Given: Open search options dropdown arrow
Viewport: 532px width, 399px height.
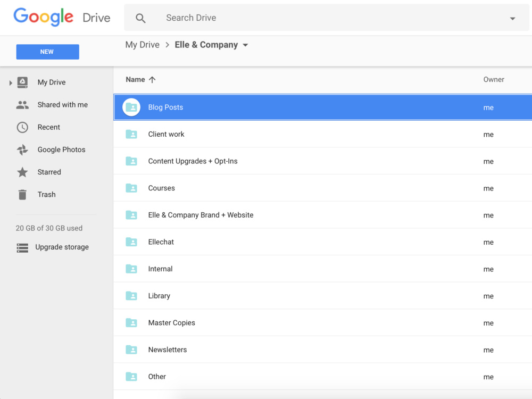Looking at the screenshot, I should click(512, 18).
